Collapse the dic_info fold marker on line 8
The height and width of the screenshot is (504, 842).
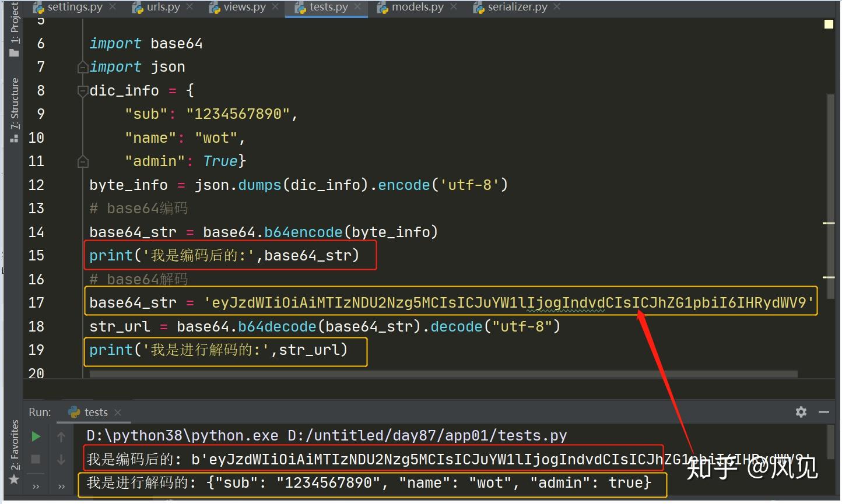(83, 91)
